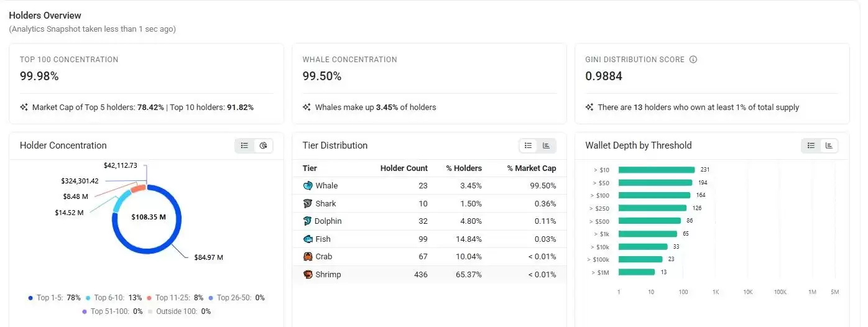Click the > $10 wallet depth bar
Image resolution: width=868 pixels, height=327 pixels.
click(657, 170)
